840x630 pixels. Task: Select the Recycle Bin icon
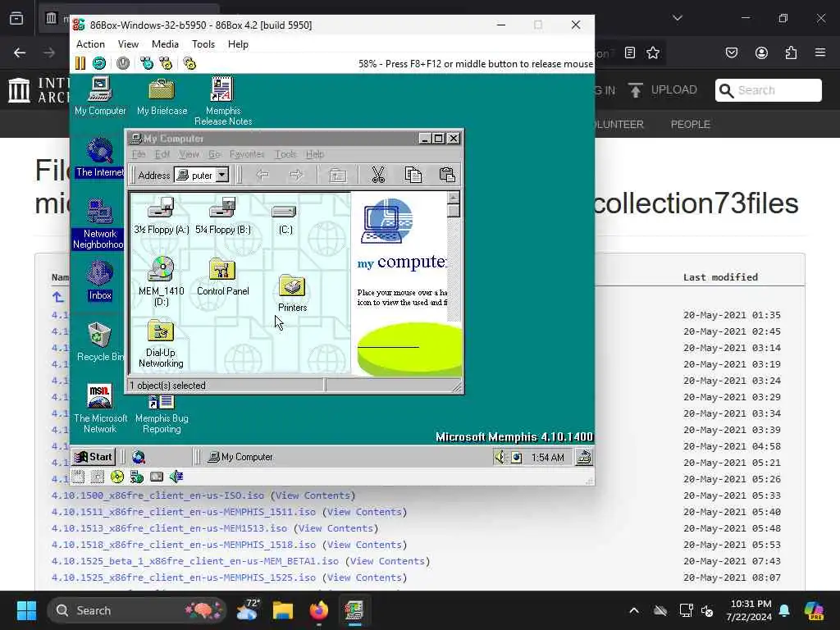[x=100, y=342]
